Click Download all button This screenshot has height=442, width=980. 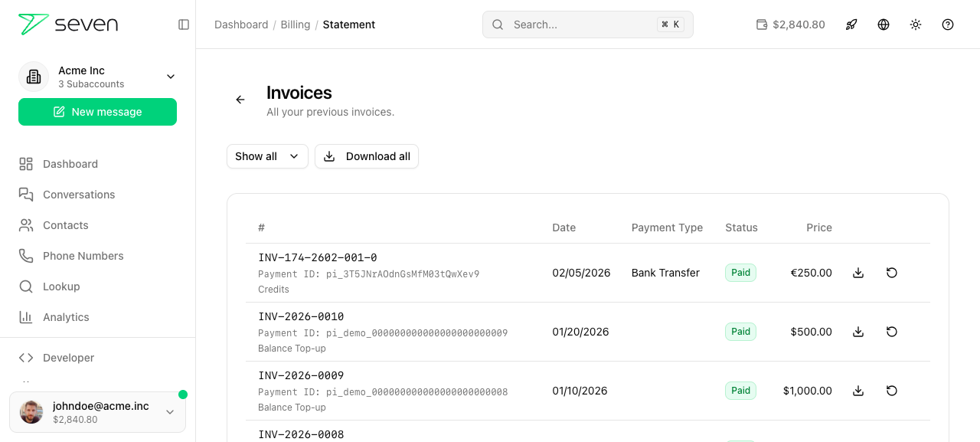click(367, 156)
